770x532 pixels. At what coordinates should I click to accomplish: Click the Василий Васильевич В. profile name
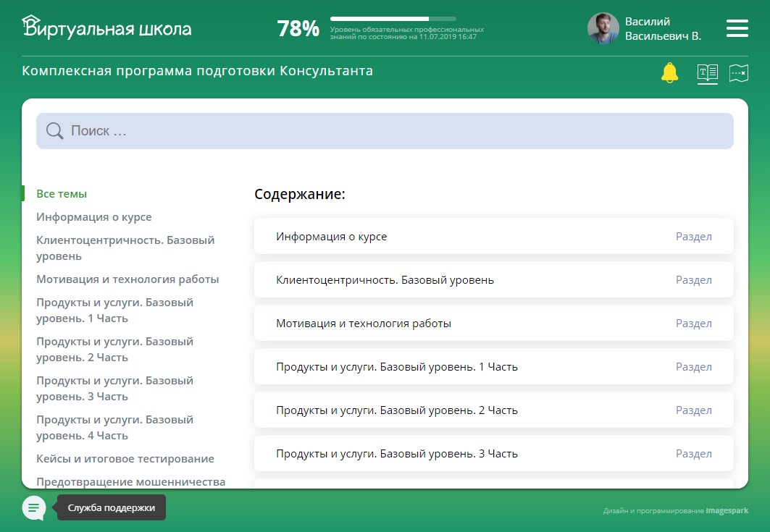(x=663, y=28)
